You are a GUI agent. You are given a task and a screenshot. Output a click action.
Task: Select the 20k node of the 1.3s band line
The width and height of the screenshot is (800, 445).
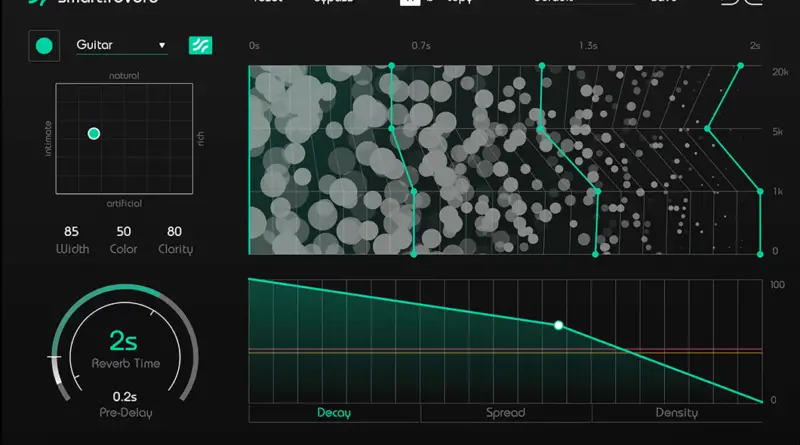(x=542, y=66)
